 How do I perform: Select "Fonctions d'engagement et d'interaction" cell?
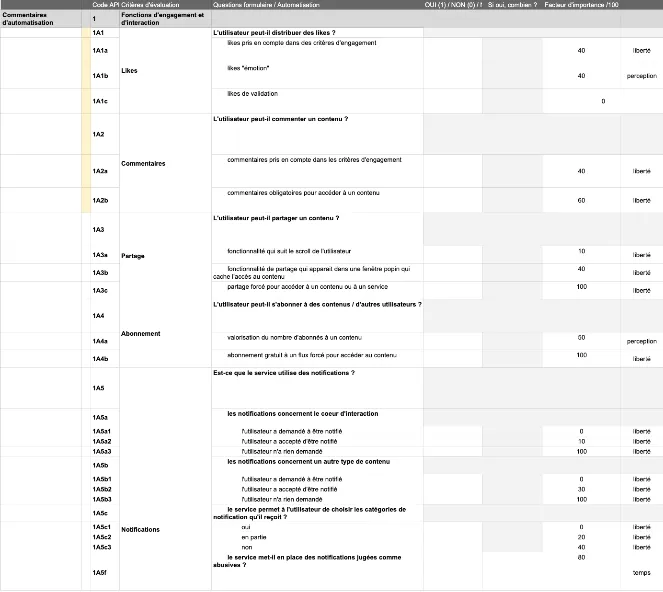[163, 19]
